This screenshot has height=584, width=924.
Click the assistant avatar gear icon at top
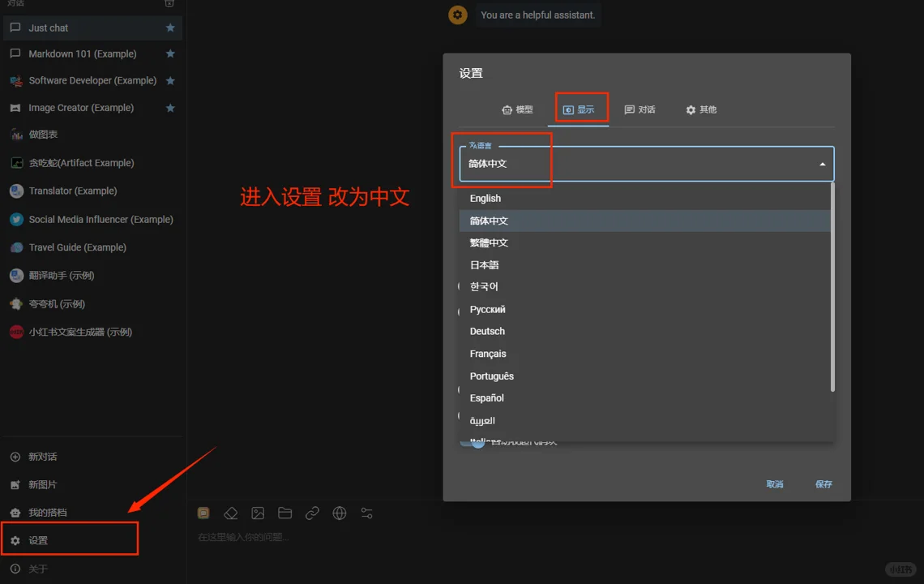[457, 15]
